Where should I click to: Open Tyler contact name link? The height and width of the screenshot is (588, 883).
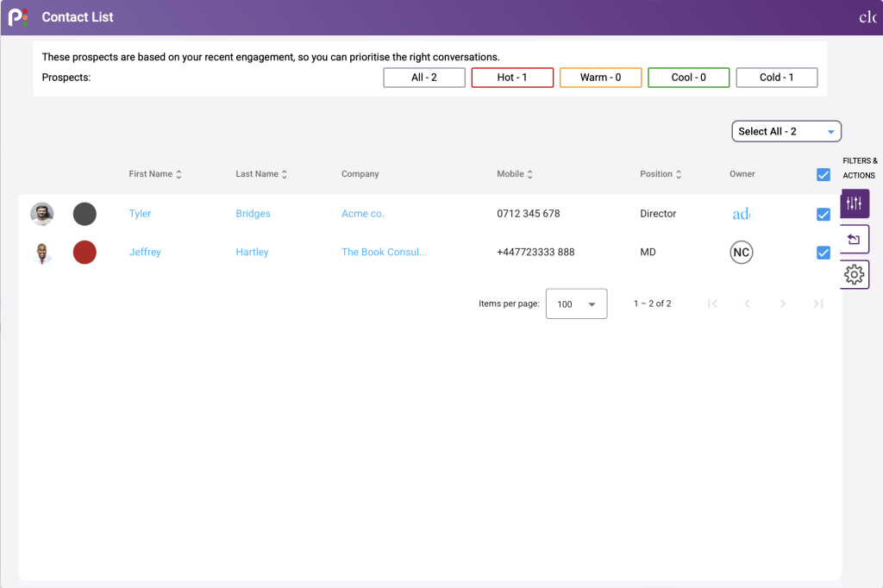141,214
